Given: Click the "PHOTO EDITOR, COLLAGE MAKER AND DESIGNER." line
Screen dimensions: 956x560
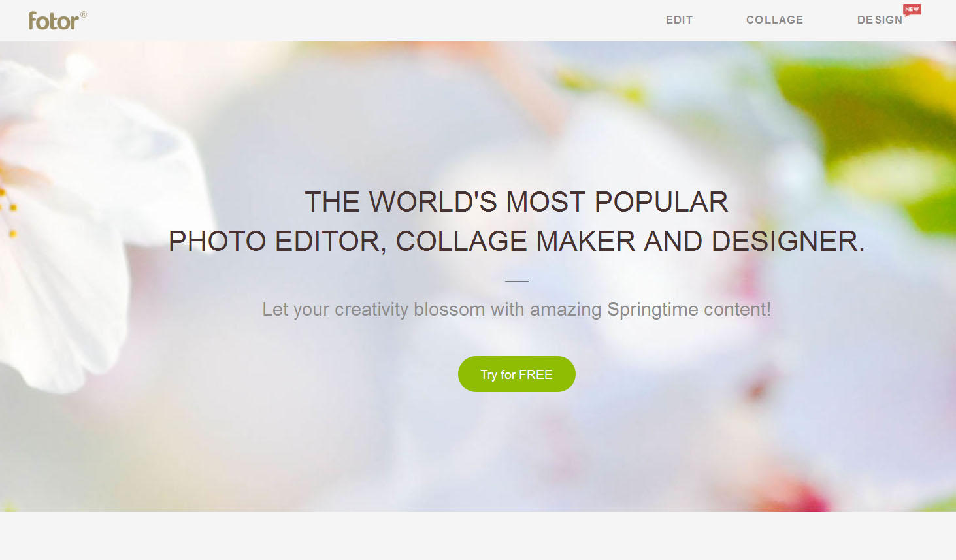Looking at the screenshot, I should tap(516, 241).
